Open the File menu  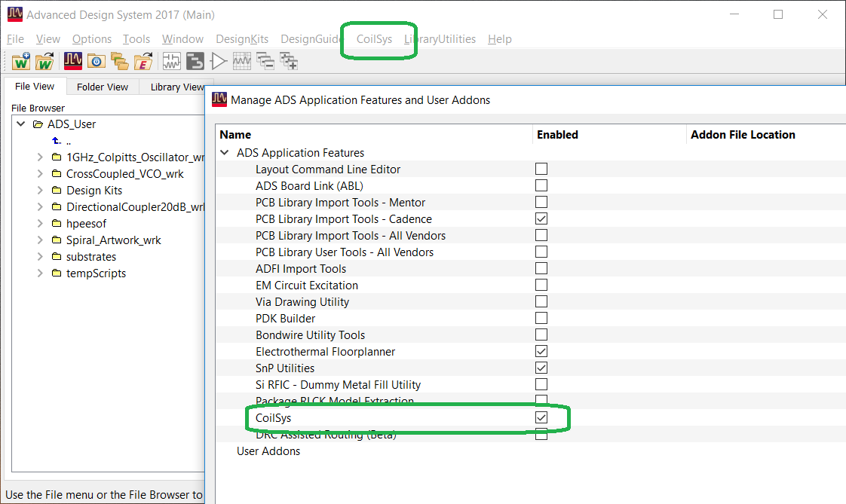[15, 39]
